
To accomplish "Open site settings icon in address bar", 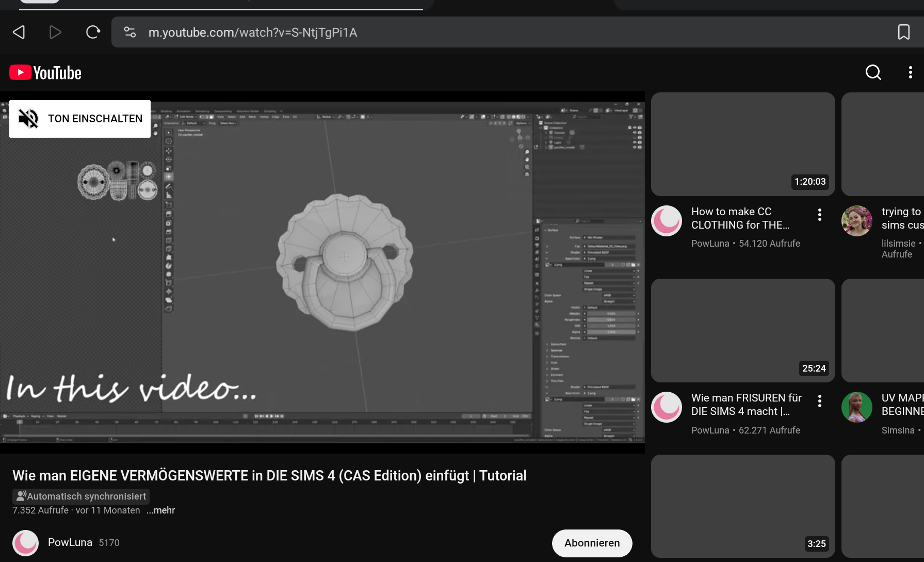I will click(130, 33).
